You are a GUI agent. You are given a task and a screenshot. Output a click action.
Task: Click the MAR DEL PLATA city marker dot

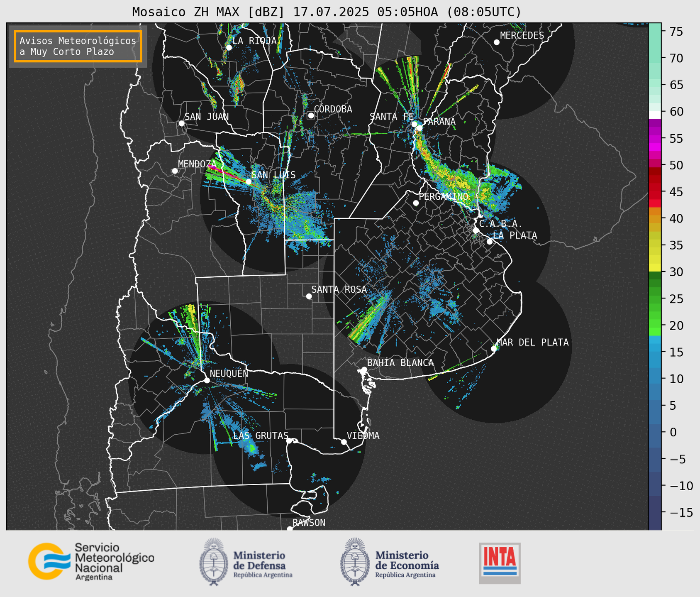pyautogui.click(x=494, y=349)
